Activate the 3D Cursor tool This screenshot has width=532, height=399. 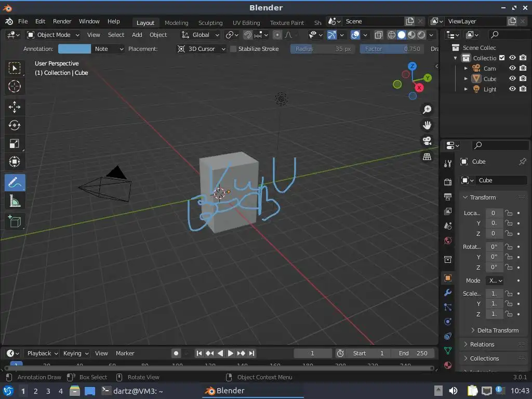pos(15,86)
